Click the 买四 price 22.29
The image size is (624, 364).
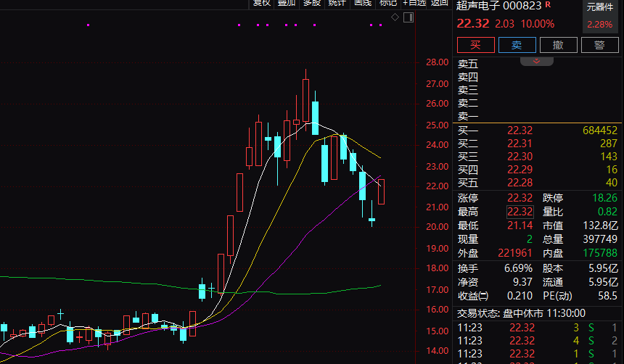520,170
